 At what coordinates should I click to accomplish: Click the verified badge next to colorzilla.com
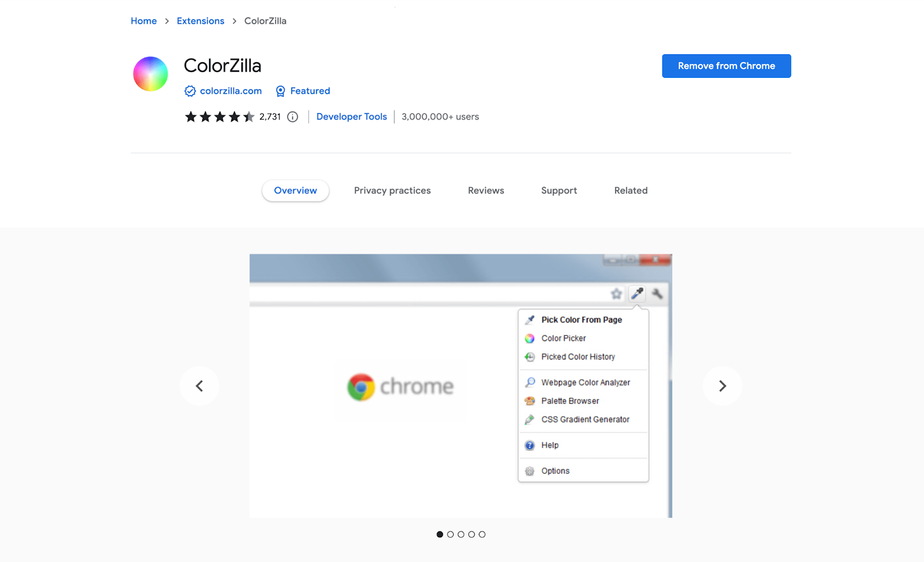coord(190,91)
